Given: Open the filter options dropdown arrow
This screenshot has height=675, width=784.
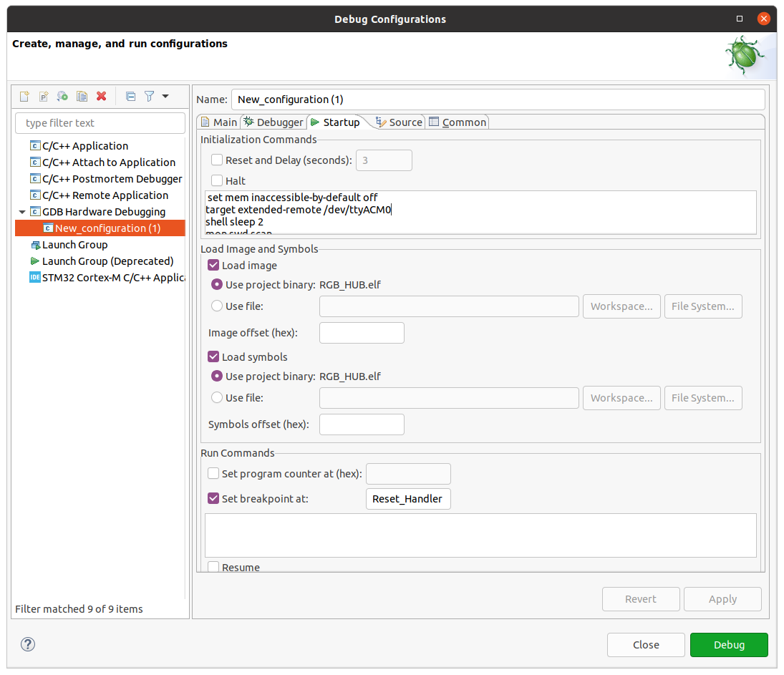Looking at the screenshot, I should click(x=165, y=96).
